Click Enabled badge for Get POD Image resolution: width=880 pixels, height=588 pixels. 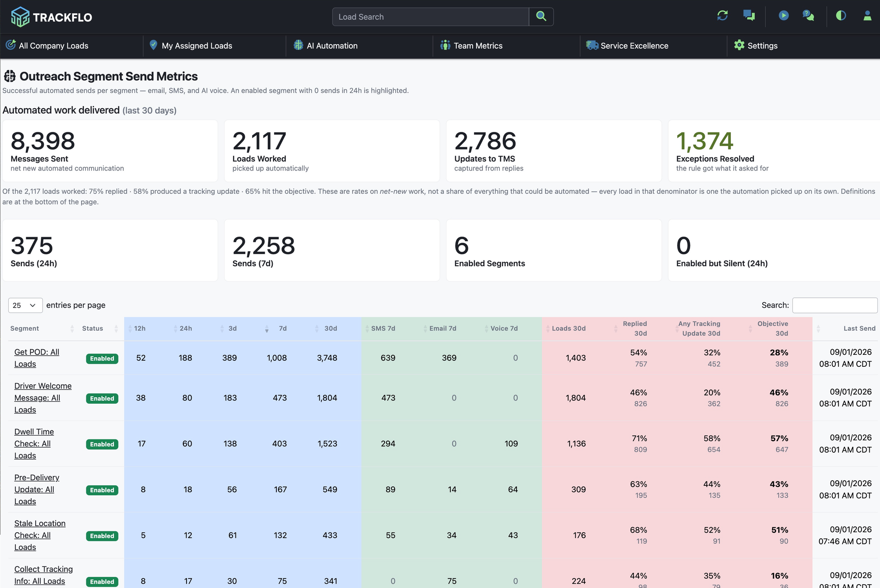[102, 359]
